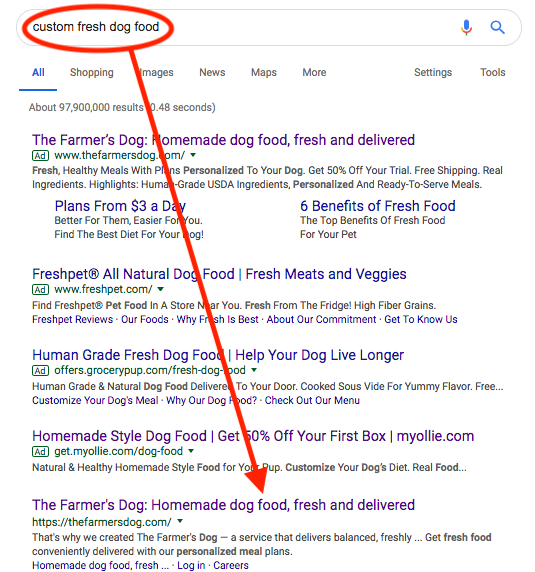Screen dimensions: 535x572
Task: Switch to the News tab
Action: [x=212, y=72]
